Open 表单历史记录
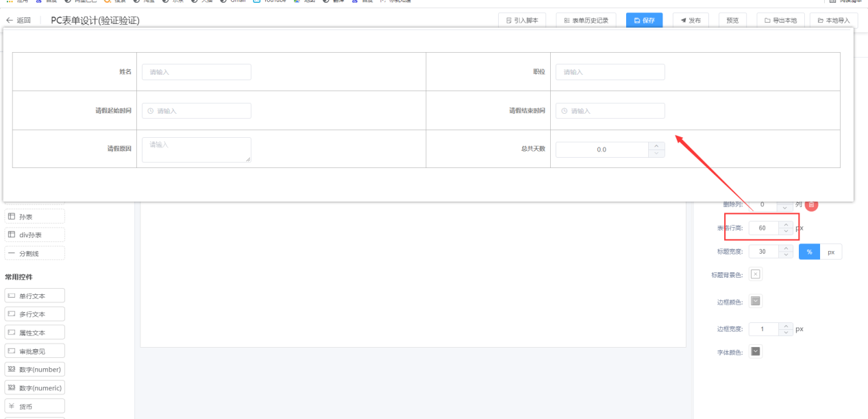This screenshot has height=419, width=868. coord(586,21)
